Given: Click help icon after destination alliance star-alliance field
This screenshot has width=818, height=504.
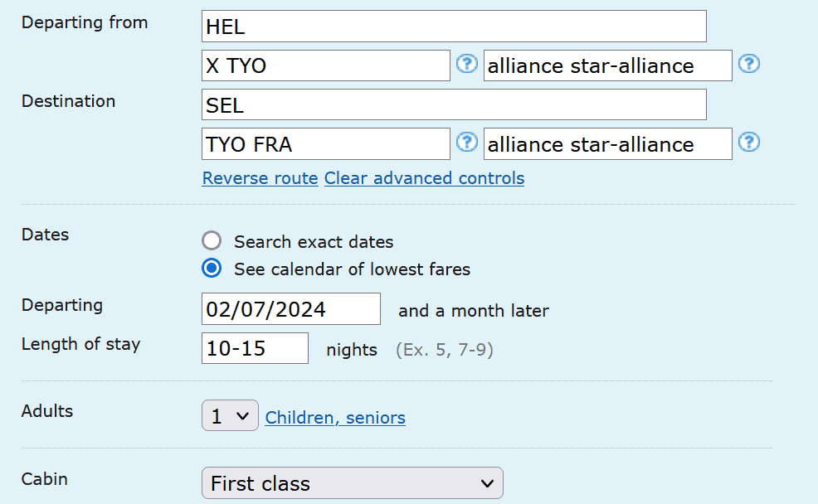Looking at the screenshot, I should 749,142.
